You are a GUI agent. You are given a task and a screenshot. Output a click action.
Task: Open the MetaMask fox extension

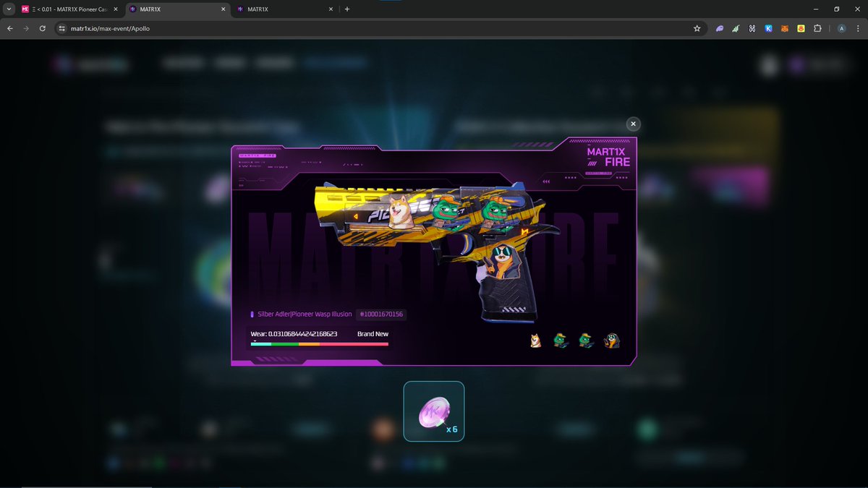tap(785, 28)
